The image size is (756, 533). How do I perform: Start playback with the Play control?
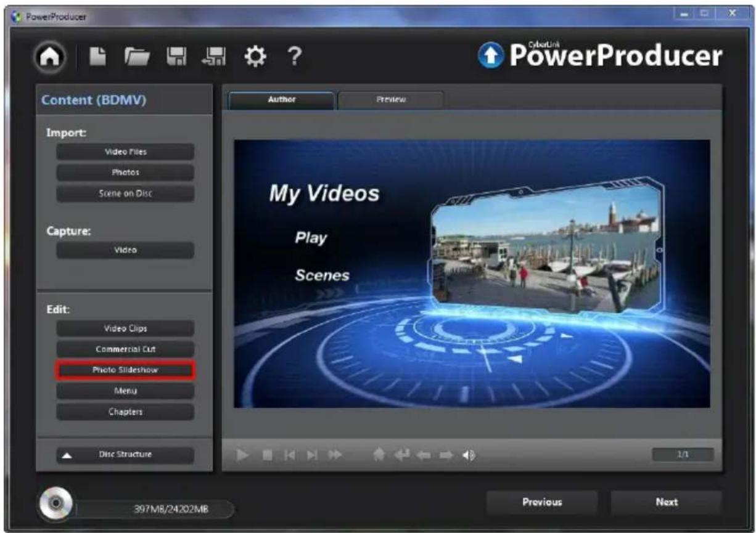click(x=243, y=455)
